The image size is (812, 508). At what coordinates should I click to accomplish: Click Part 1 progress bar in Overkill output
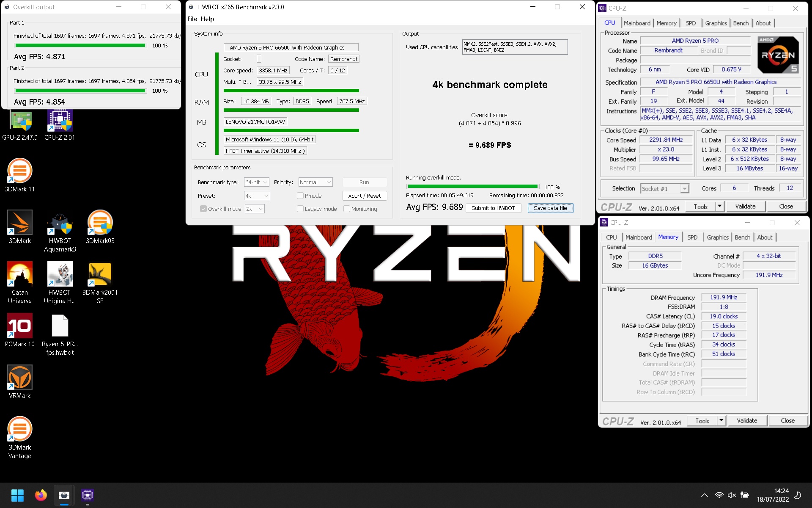[80, 45]
